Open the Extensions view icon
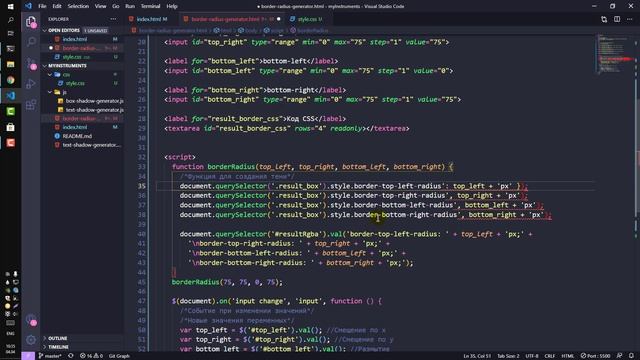 pos(31,105)
